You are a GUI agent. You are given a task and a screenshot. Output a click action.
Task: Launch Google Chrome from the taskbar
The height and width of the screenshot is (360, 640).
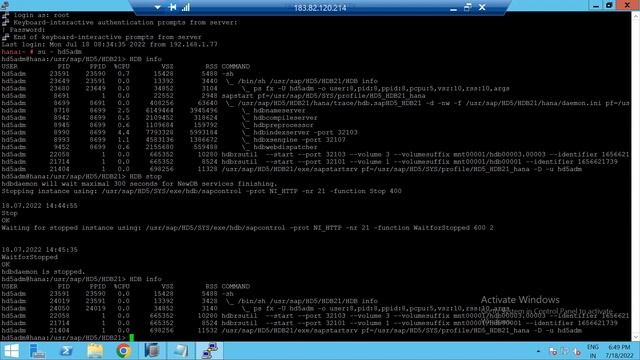(123, 351)
